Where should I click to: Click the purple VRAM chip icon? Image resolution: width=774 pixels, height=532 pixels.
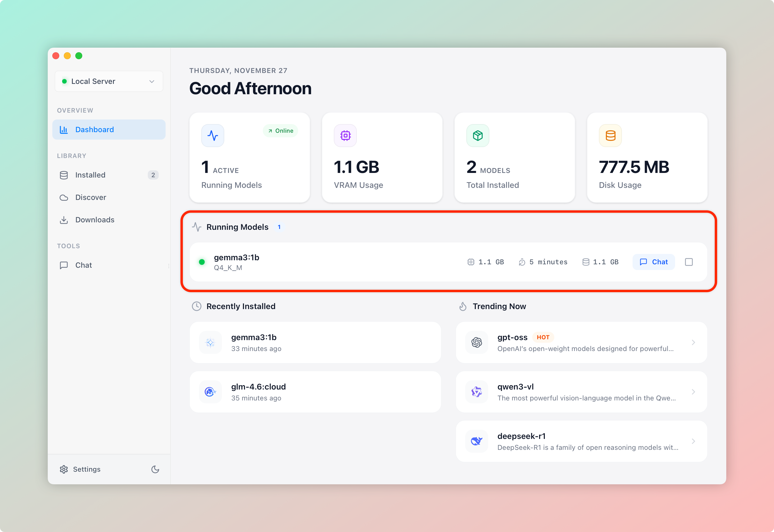[345, 136]
